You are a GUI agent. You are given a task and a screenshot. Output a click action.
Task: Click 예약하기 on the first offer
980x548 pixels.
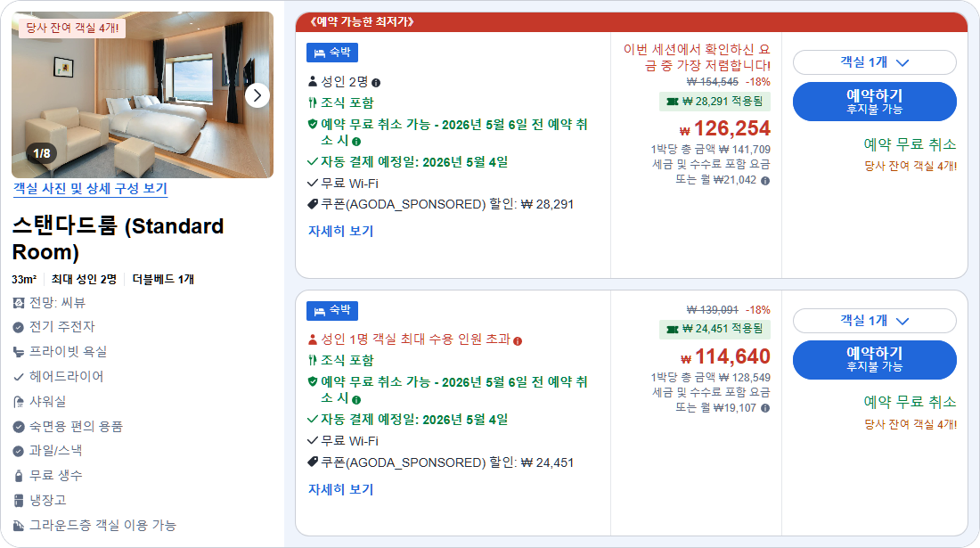(875, 101)
